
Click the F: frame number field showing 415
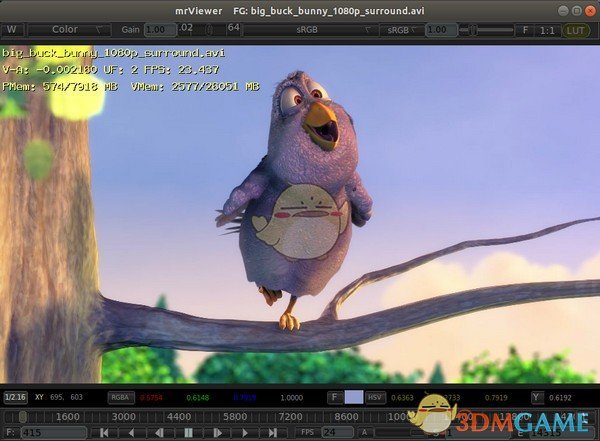pos(53,433)
